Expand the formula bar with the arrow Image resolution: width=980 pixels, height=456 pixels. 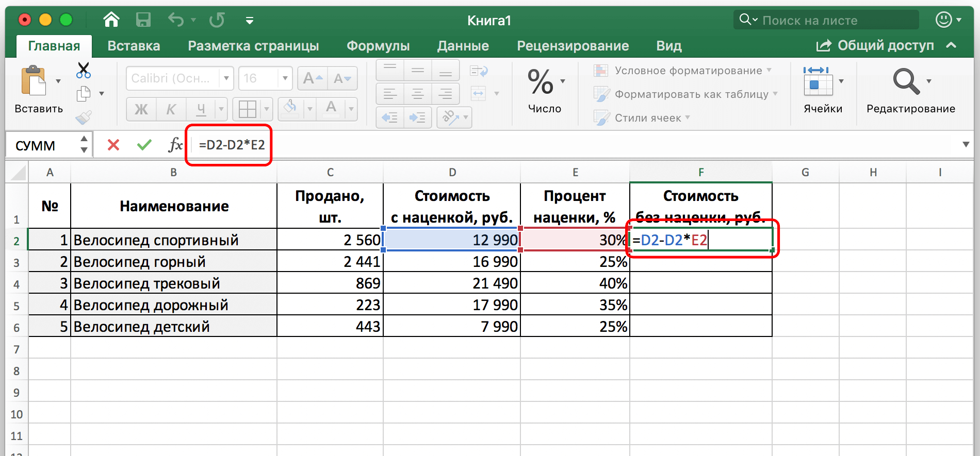[x=966, y=145]
